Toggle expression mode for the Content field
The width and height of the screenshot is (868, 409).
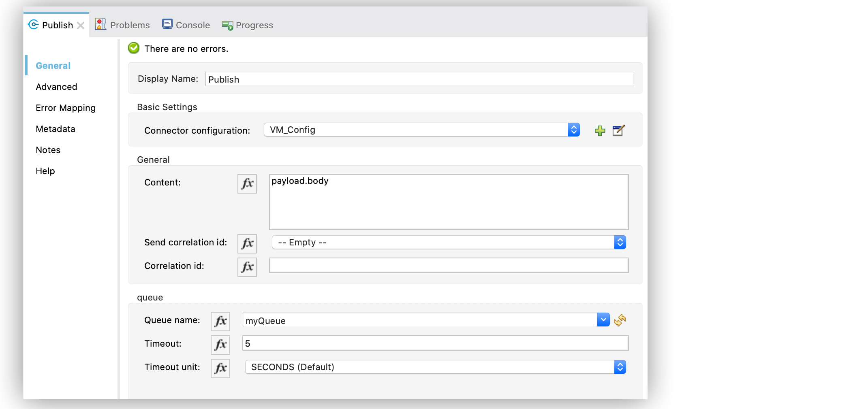click(x=247, y=183)
